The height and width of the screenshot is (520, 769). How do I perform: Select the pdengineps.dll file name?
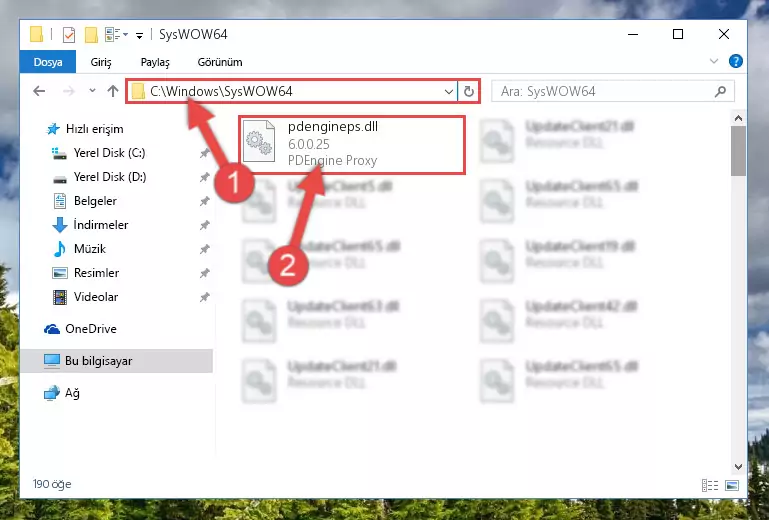(333, 127)
